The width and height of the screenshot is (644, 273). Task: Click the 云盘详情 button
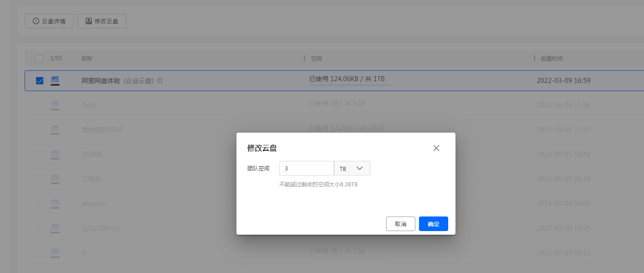point(49,21)
